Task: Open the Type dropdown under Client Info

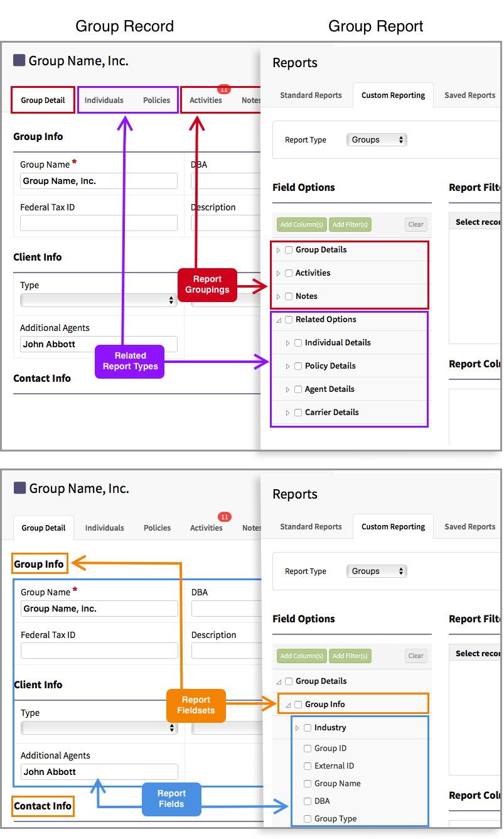Action: pos(98,300)
